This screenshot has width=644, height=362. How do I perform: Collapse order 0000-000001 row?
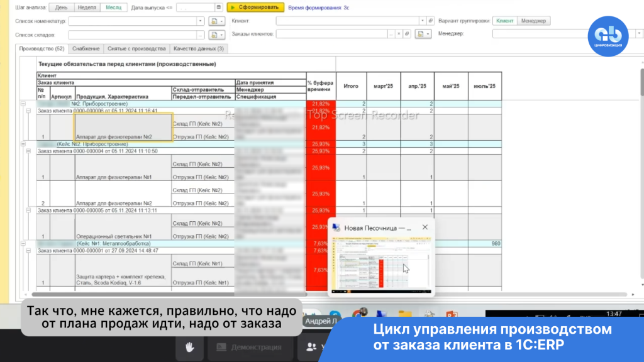click(x=28, y=250)
